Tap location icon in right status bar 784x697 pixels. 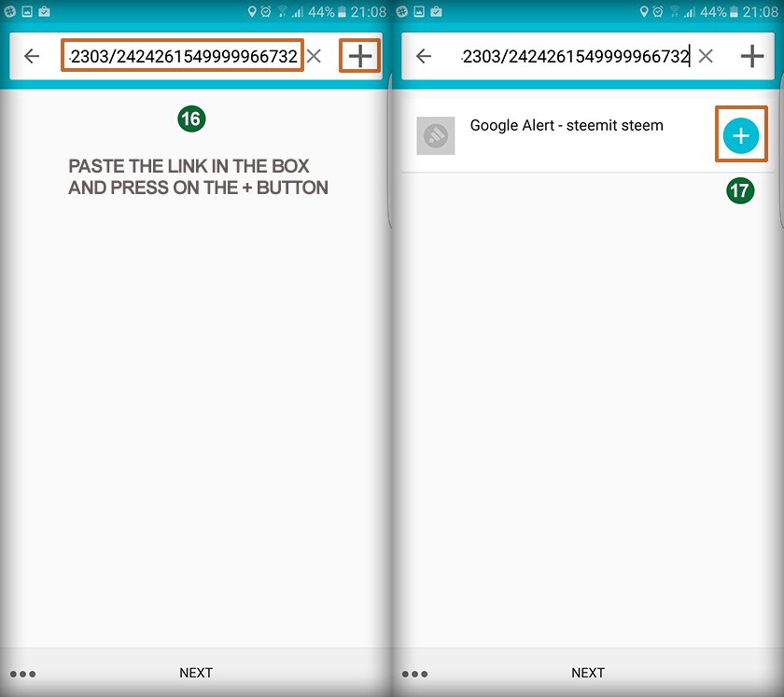click(644, 11)
